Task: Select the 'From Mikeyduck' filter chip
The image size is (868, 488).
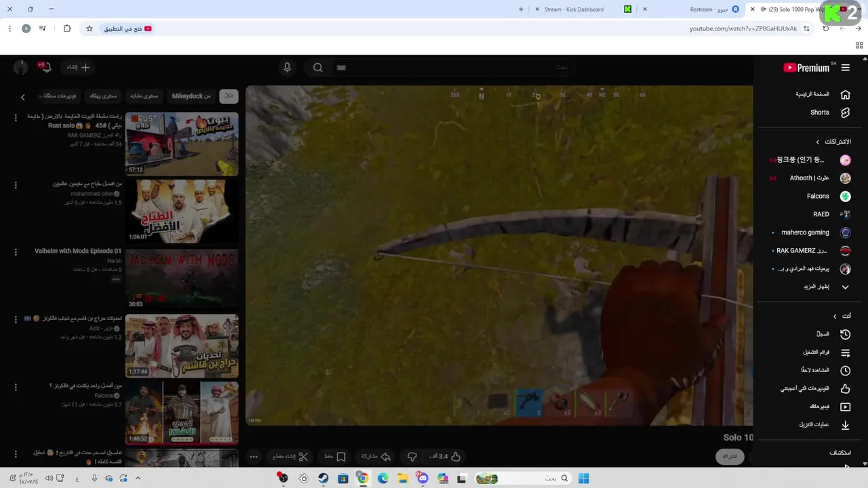Action: click(x=191, y=96)
